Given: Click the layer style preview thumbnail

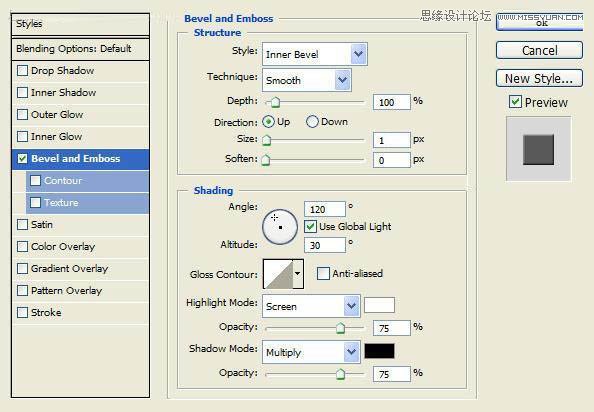Looking at the screenshot, I should pyautogui.click(x=538, y=149).
